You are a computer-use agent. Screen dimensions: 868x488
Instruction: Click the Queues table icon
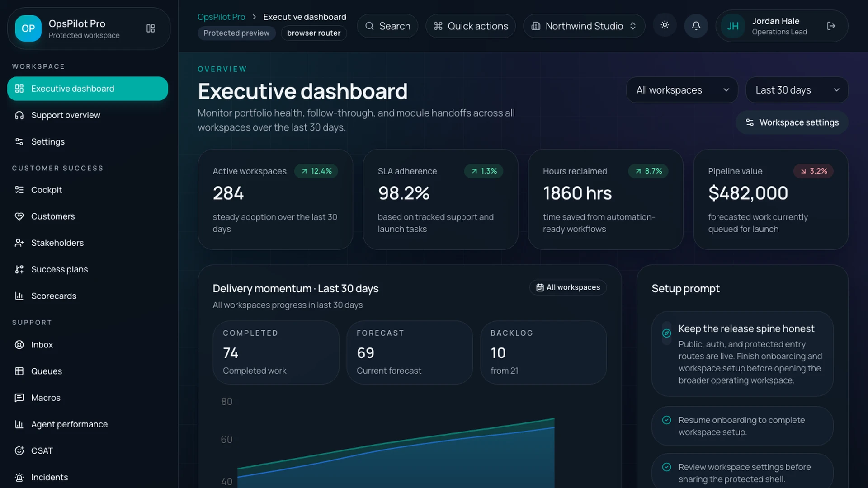[x=19, y=371]
